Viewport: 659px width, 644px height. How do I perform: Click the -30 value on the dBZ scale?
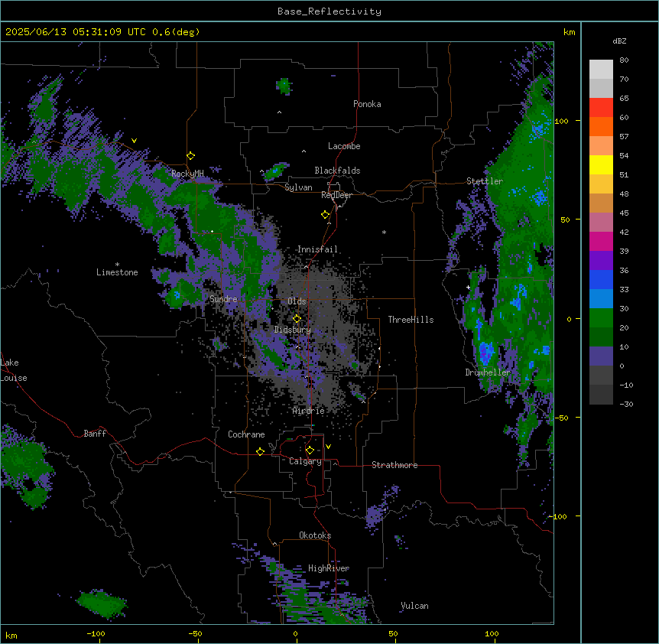pyautogui.click(x=626, y=404)
